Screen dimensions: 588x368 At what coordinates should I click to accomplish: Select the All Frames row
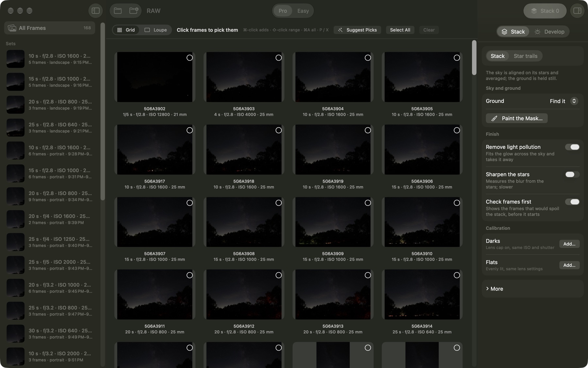click(50, 28)
